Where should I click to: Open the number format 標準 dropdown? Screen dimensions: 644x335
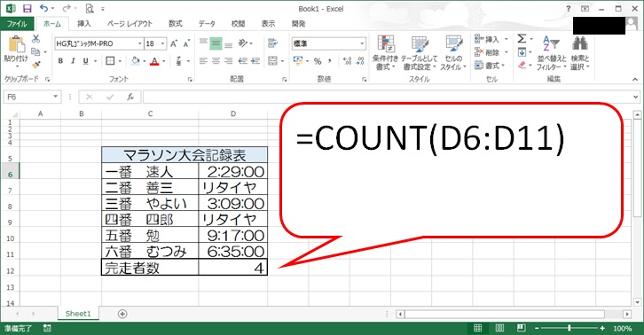pos(362,43)
